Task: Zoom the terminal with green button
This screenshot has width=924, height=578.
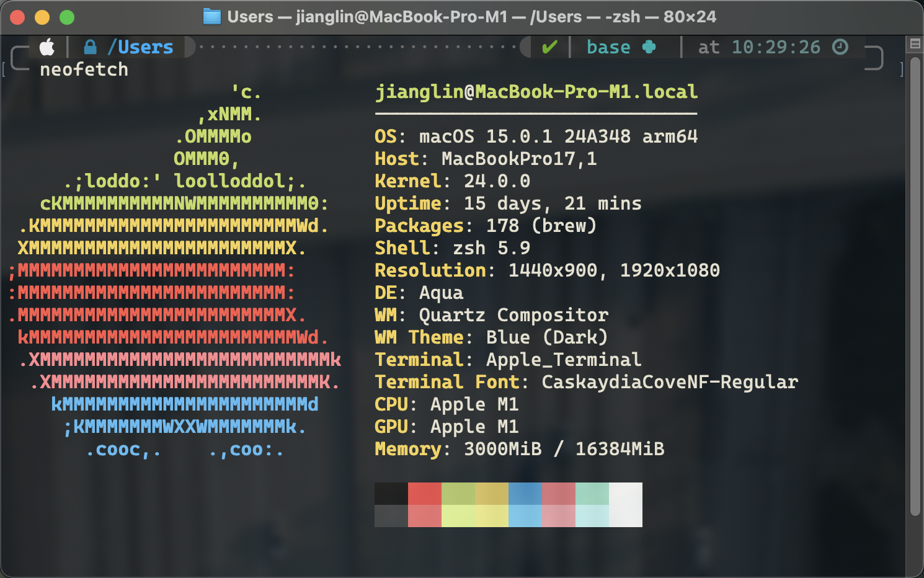Action: [67, 17]
